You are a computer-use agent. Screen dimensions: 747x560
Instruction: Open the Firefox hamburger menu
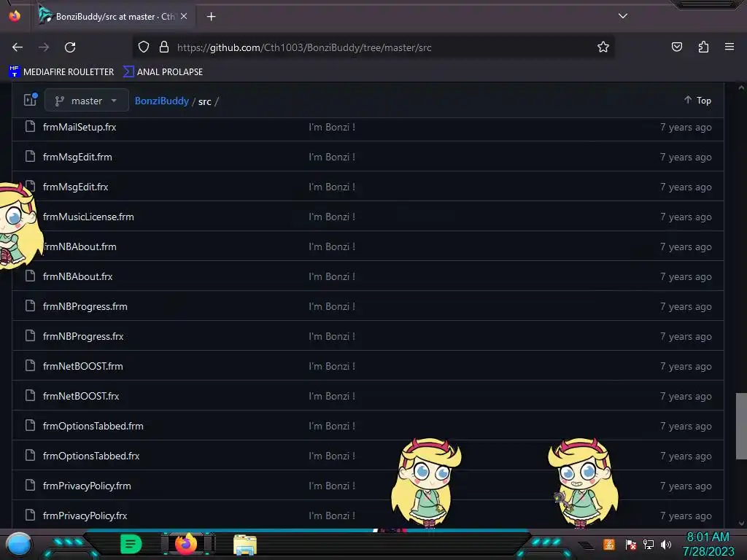(729, 47)
